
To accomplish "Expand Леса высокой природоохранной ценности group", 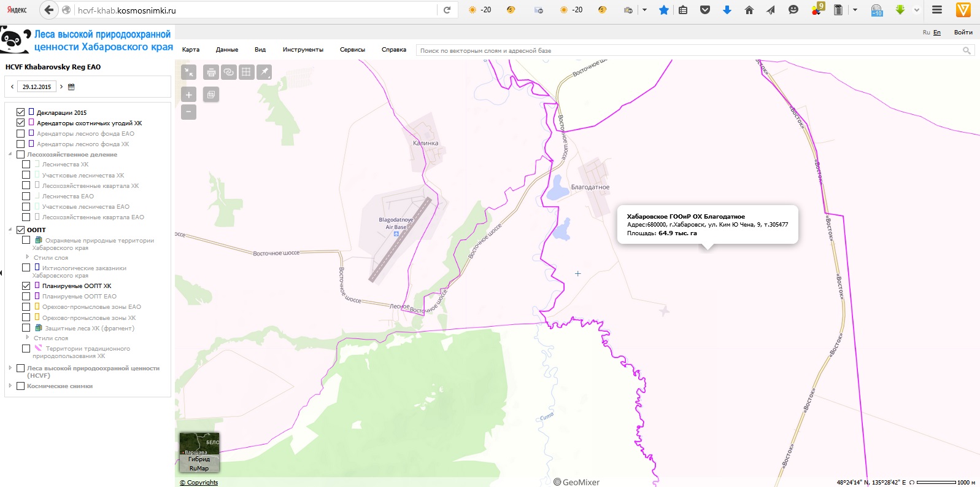I will 10,368.
